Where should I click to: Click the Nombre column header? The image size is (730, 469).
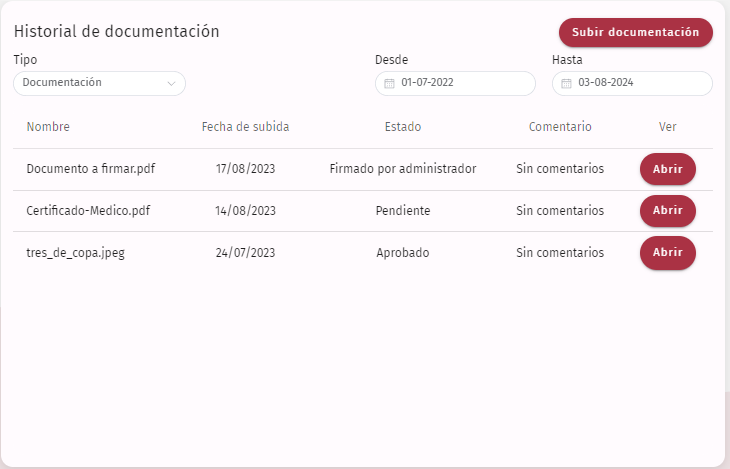pos(48,127)
